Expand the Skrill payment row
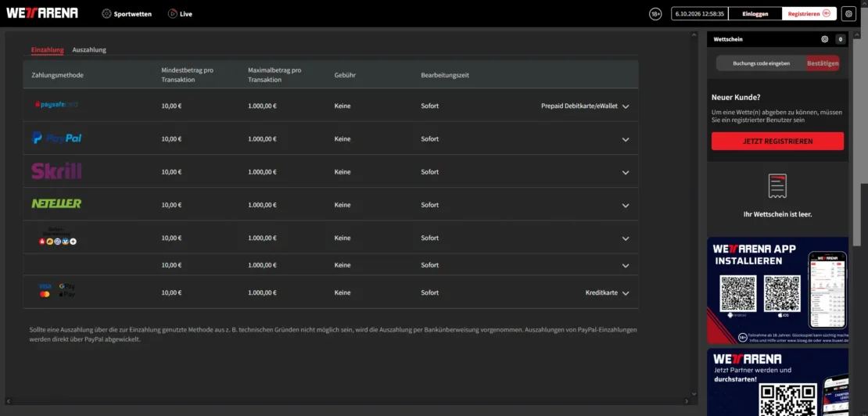Image resolution: width=868 pixels, height=416 pixels. 626,173
